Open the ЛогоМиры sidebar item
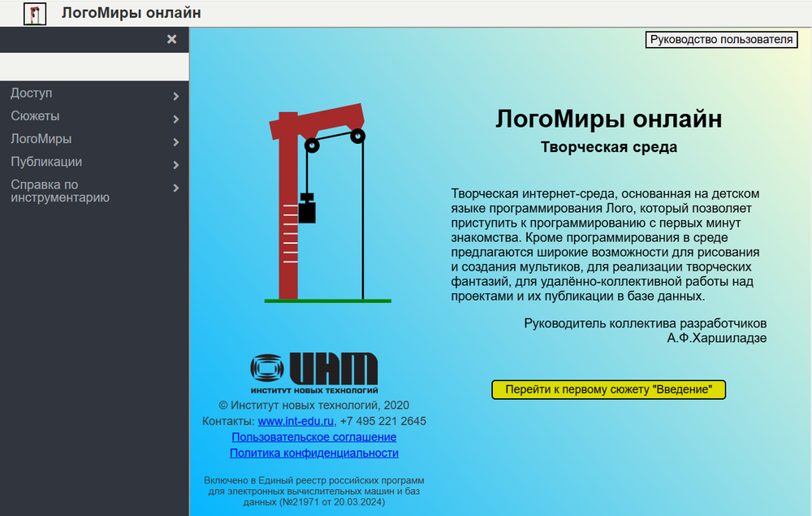812x516 pixels. point(41,139)
